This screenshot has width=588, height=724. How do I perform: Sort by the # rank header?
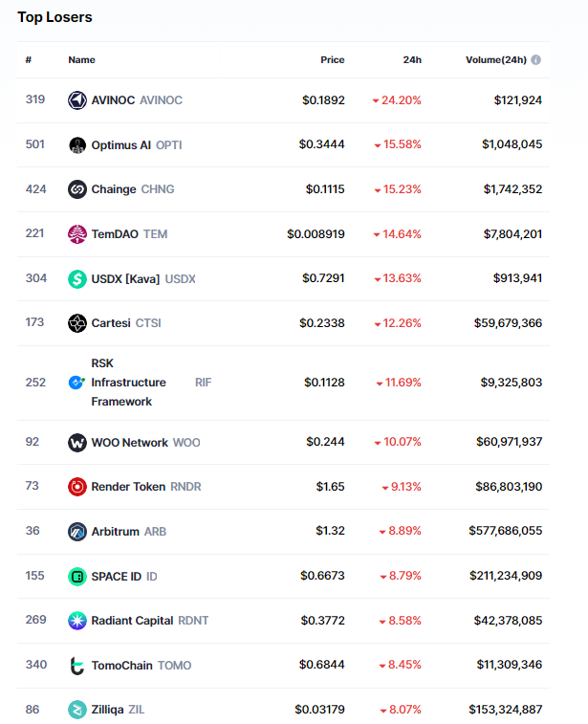[x=29, y=60]
